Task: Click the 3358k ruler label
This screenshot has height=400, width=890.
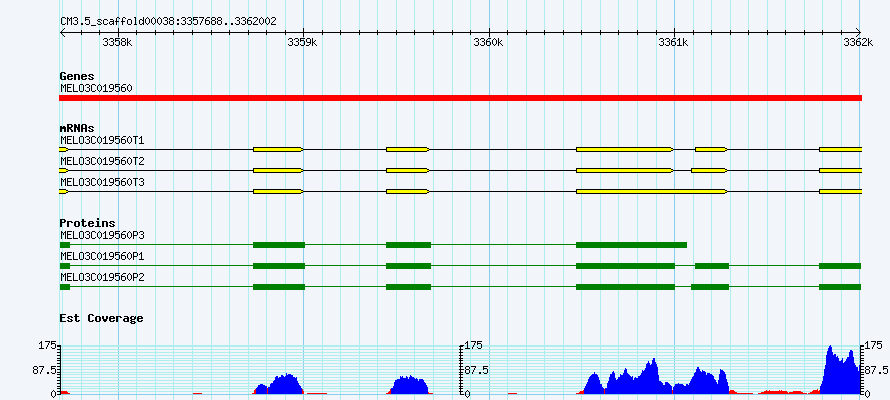Action: [x=117, y=42]
